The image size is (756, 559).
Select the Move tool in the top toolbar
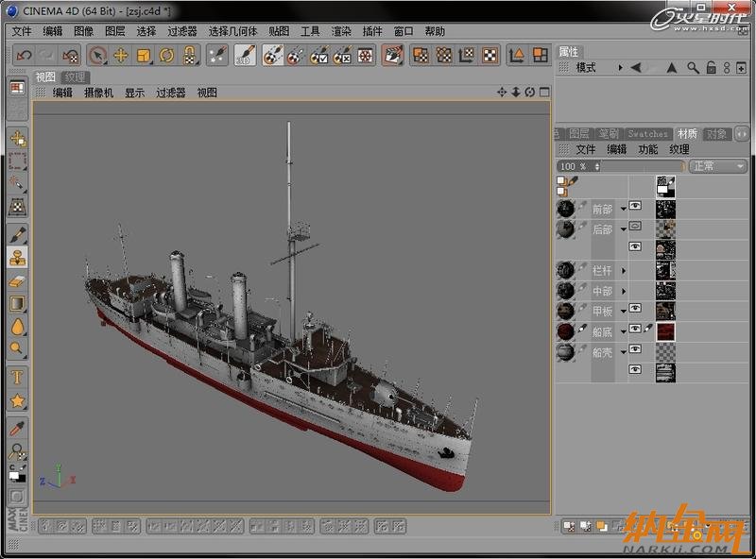tap(121, 56)
